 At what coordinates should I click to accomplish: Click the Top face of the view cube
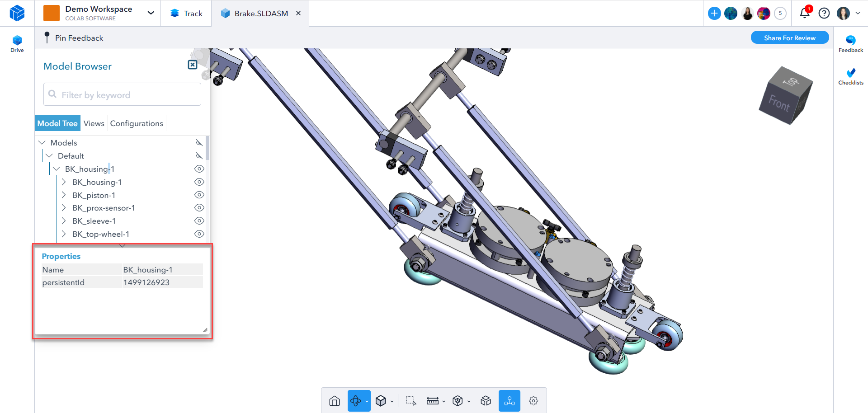pos(792,81)
